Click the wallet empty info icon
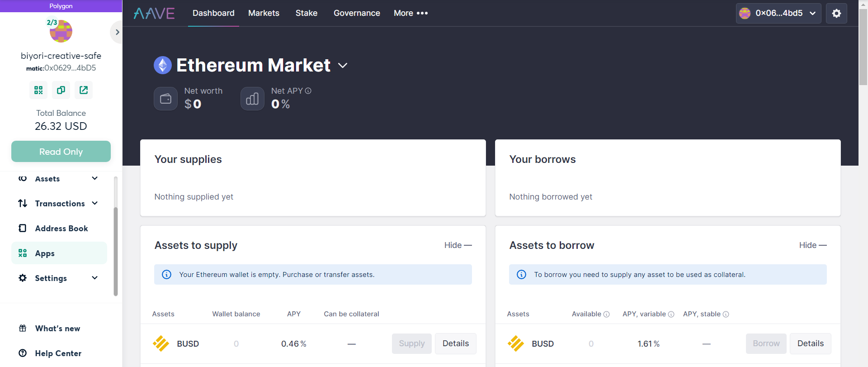 tap(166, 275)
